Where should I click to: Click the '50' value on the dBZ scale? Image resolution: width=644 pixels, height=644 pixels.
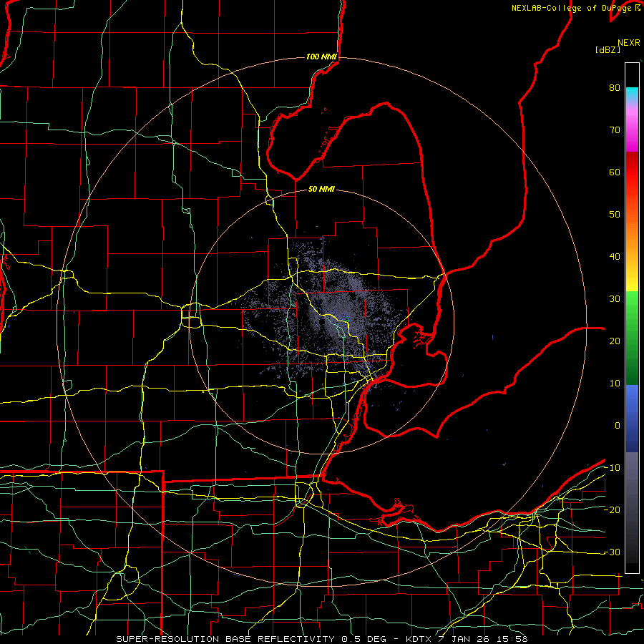[x=615, y=215]
